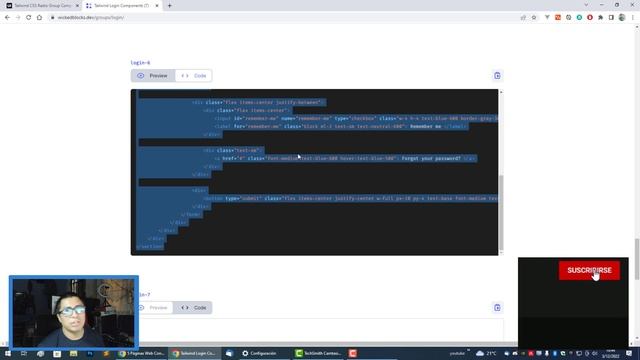Open the red circular extension icon
Screen dimensions: 640x360
[590, 18]
